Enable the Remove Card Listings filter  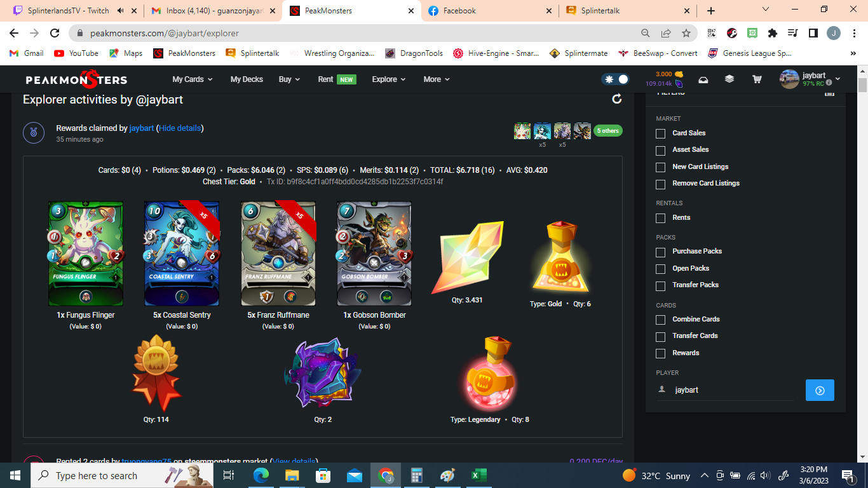(661, 184)
